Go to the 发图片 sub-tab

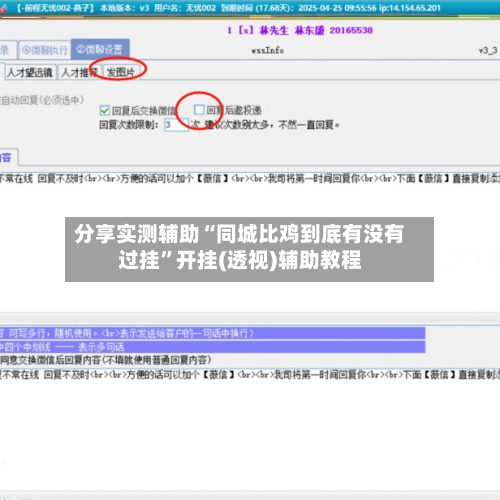[121, 72]
